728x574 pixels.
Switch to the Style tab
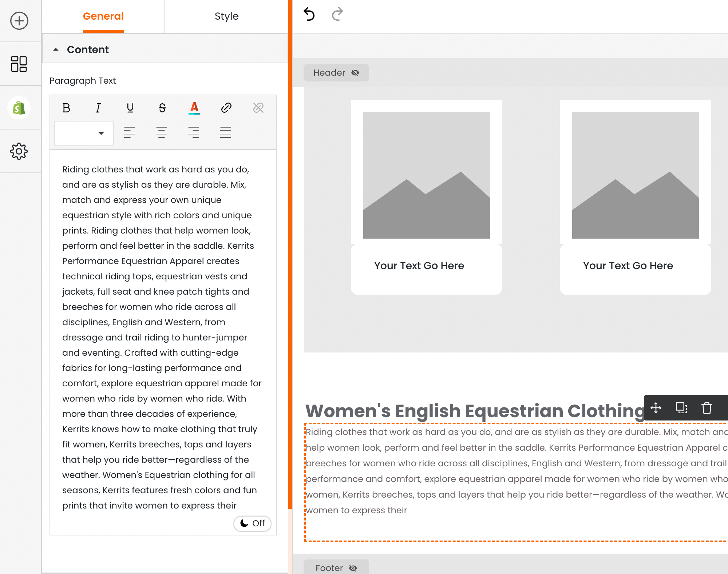[226, 16]
